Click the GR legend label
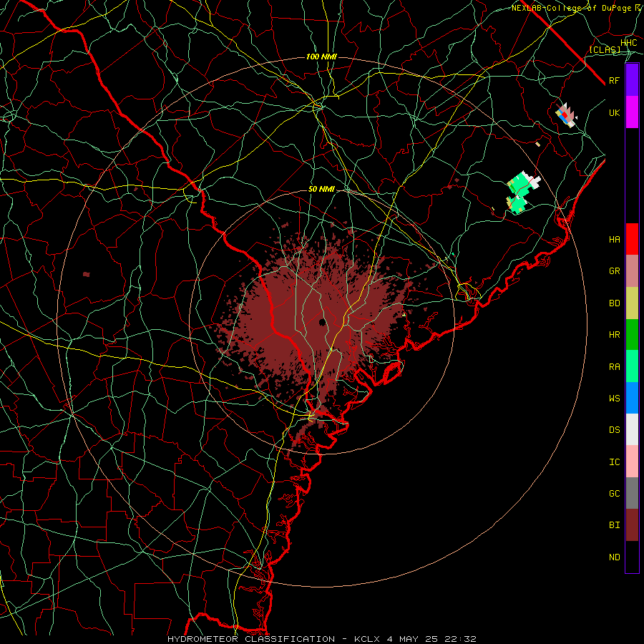 [614, 271]
